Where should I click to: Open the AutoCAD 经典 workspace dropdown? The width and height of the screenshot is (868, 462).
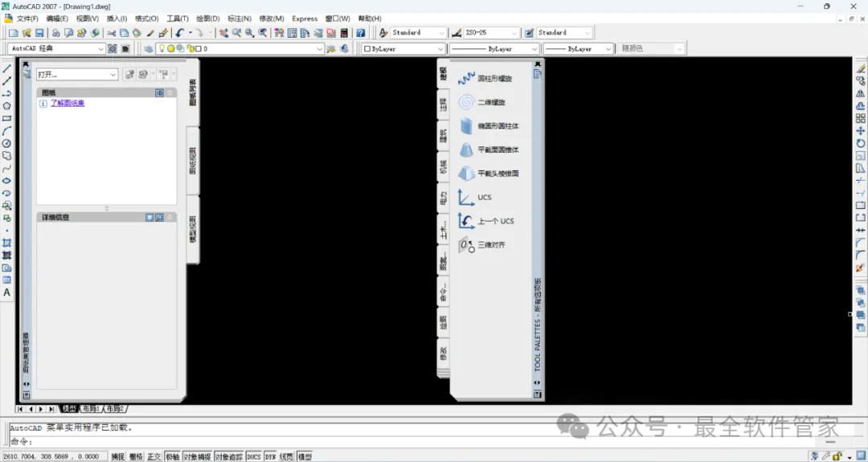58,49
